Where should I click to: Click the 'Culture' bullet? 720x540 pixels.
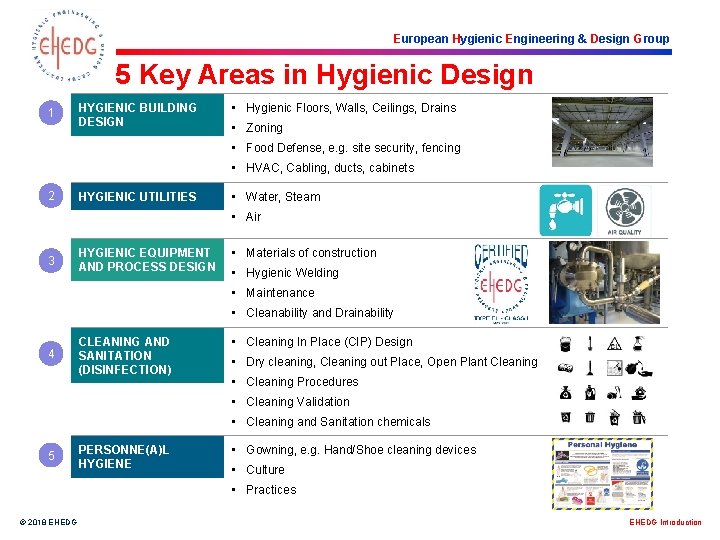coord(265,470)
